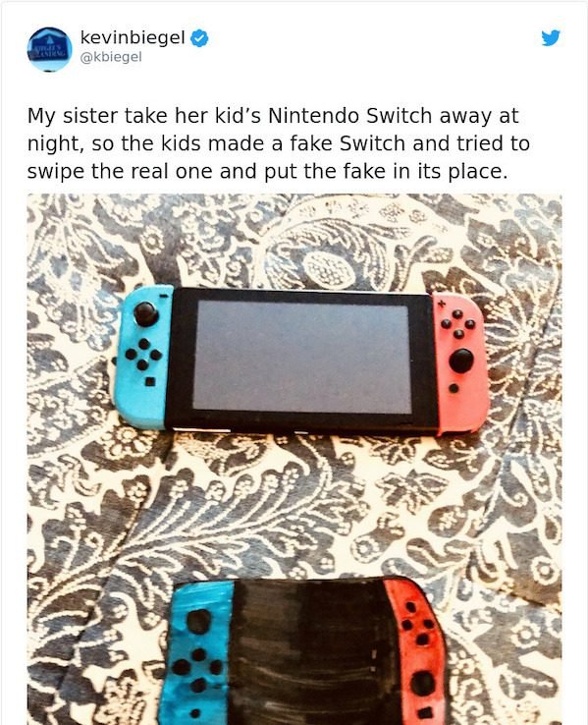Open the attached Switch photo
Screen dimensions: 588x725
294,459
